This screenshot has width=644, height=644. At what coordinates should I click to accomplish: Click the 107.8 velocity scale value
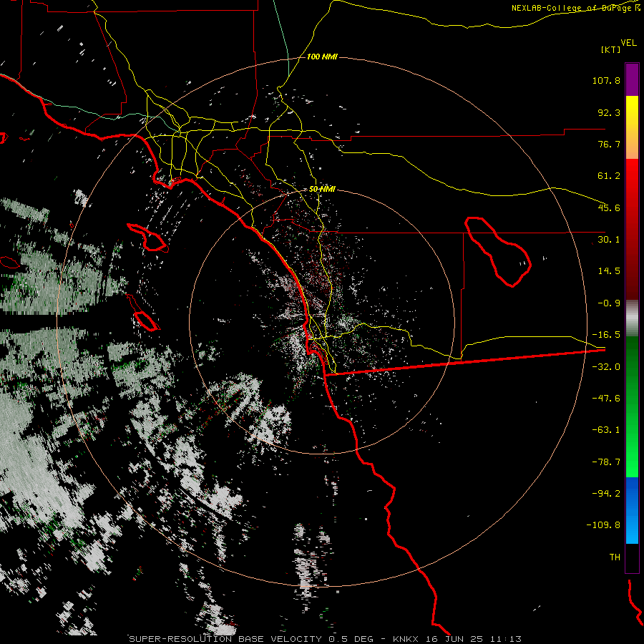coord(606,80)
